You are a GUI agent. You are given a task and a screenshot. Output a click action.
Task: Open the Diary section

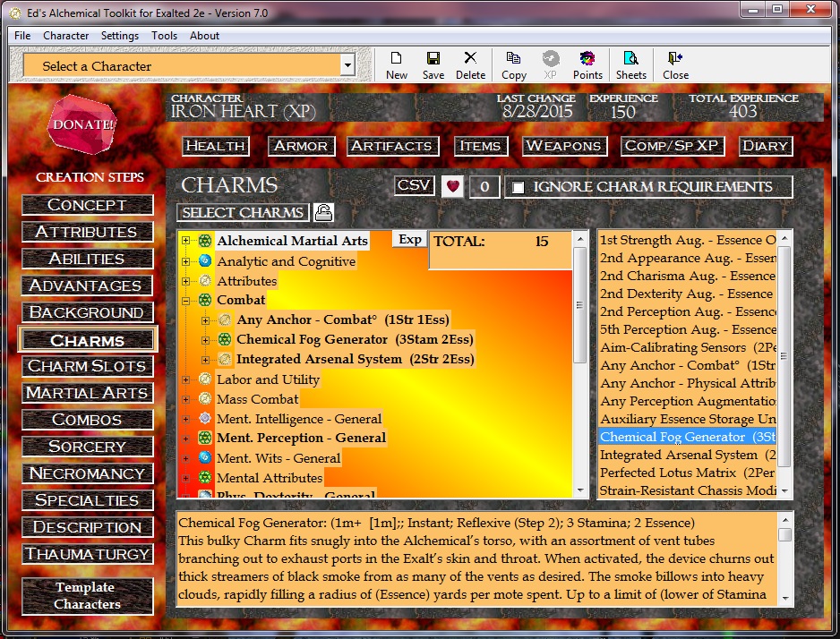coord(765,146)
